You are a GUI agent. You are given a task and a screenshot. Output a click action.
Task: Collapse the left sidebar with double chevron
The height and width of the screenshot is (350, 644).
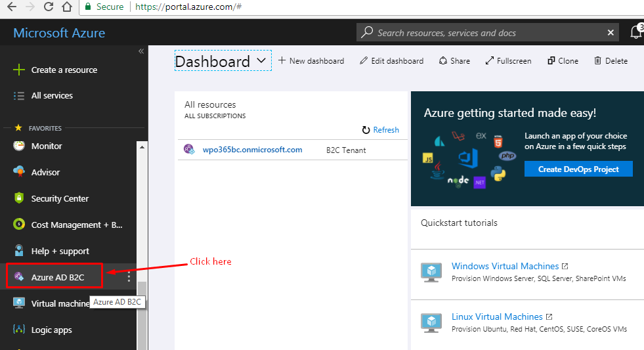point(141,51)
